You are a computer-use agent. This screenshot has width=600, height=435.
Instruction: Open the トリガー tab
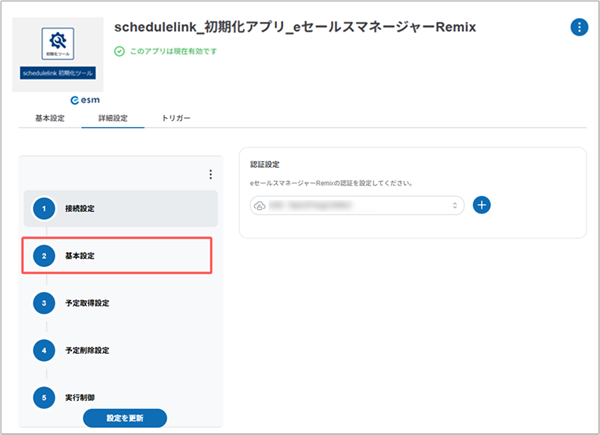pyautogui.click(x=175, y=119)
